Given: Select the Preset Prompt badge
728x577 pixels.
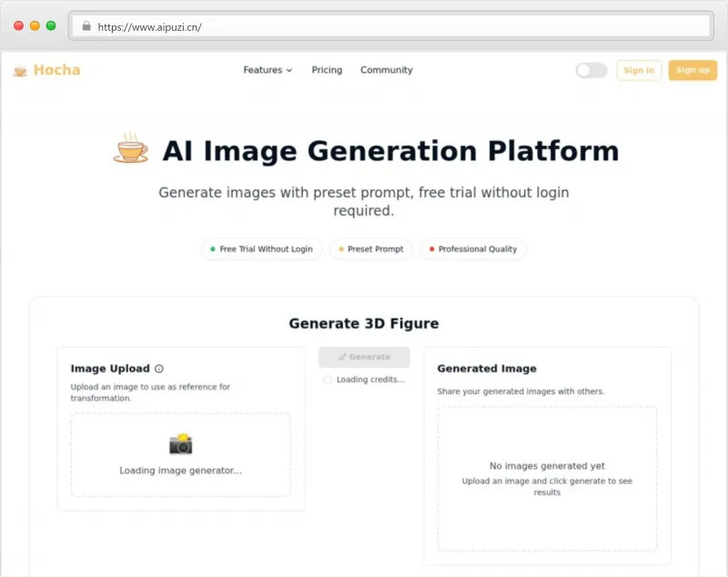Looking at the screenshot, I should 371,249.
